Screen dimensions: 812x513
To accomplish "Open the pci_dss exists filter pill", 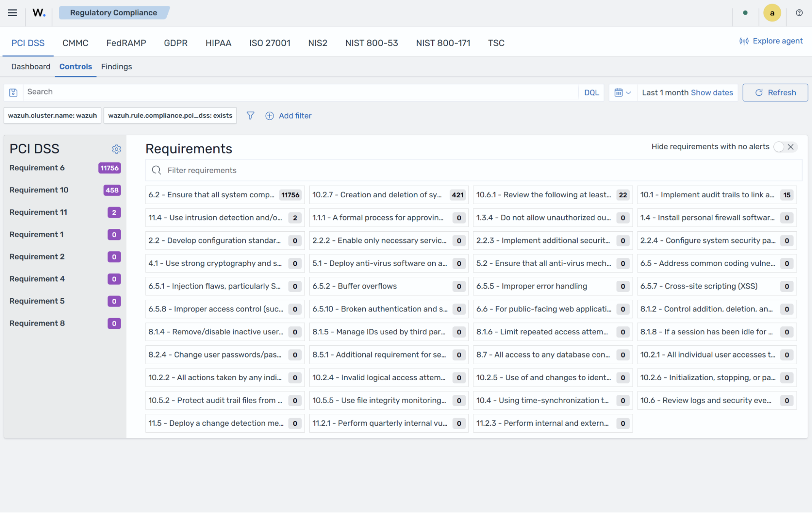I will [x=170, y=116].
